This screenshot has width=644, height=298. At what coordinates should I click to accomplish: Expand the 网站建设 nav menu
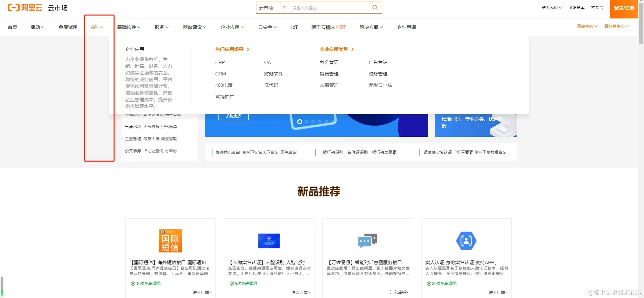[x=194, y=27]
